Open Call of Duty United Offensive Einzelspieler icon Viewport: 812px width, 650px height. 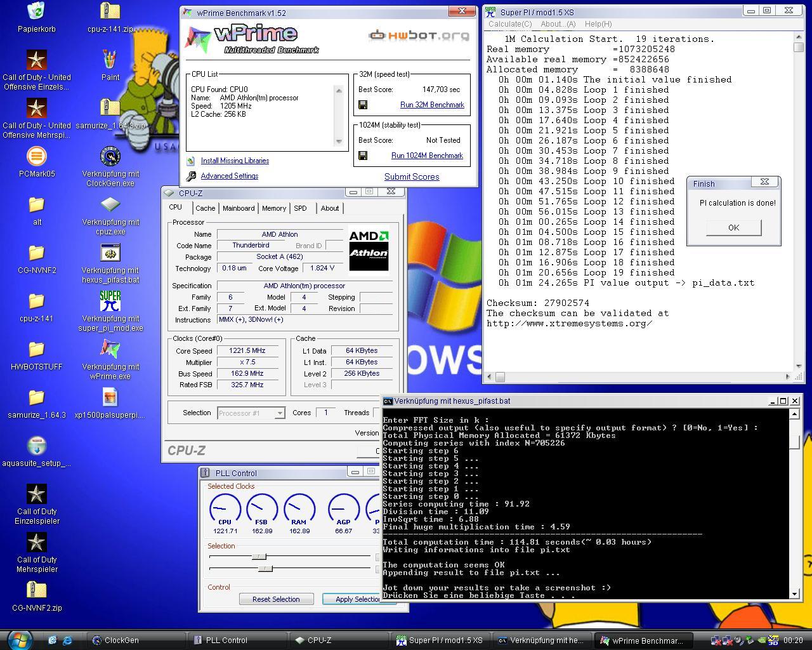[36, 60]
